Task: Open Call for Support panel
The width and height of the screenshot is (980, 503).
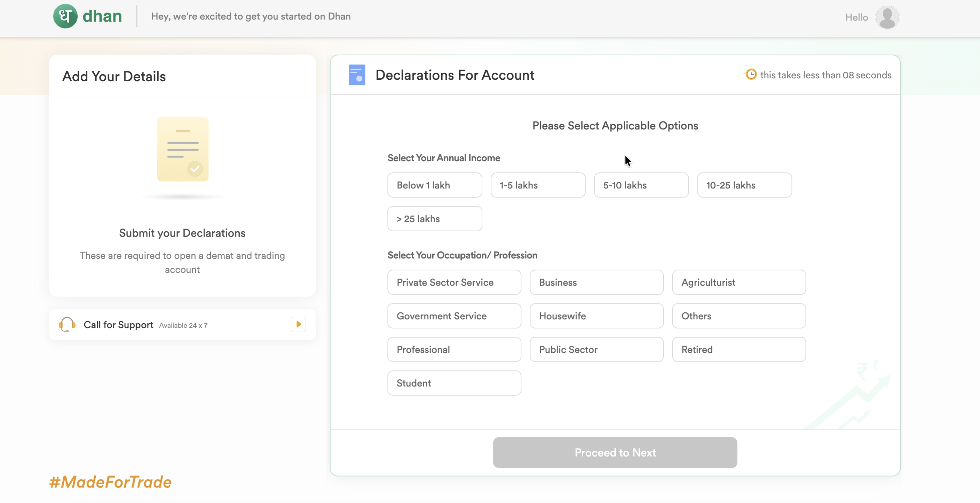Action: (x=182, y=324)
